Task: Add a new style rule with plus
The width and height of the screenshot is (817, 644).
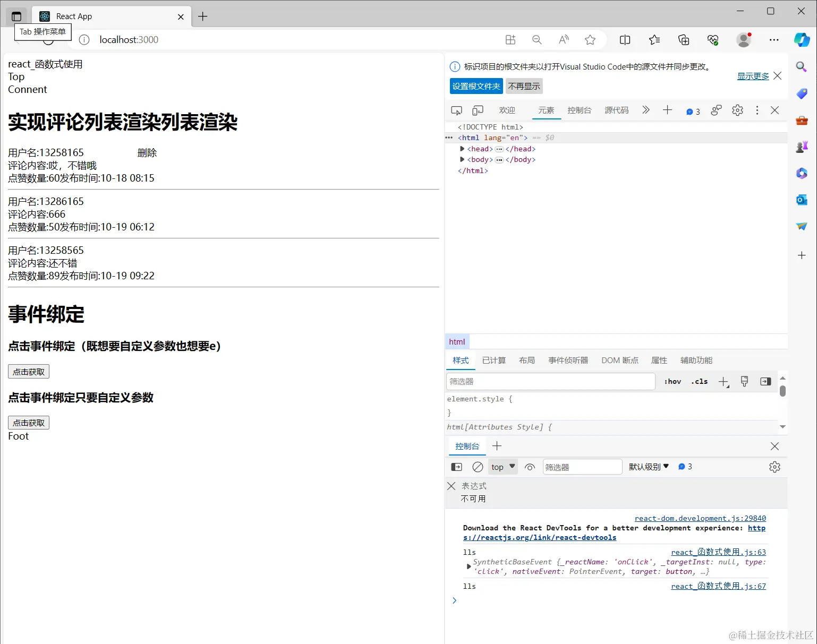Action: click(724, 382)
